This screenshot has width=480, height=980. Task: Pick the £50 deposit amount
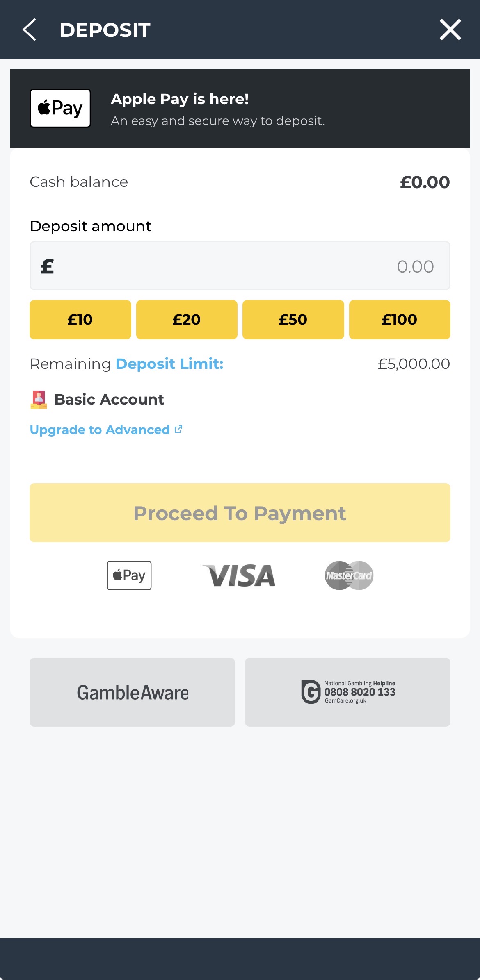pos(293,320)
